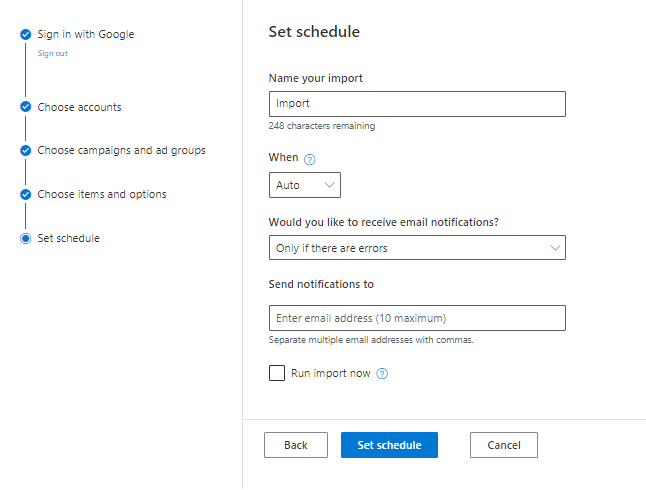Screen dimensions: 646x490
Task: Click the current-step indicator beside Set schedule step
Action: tap(25, 238)
